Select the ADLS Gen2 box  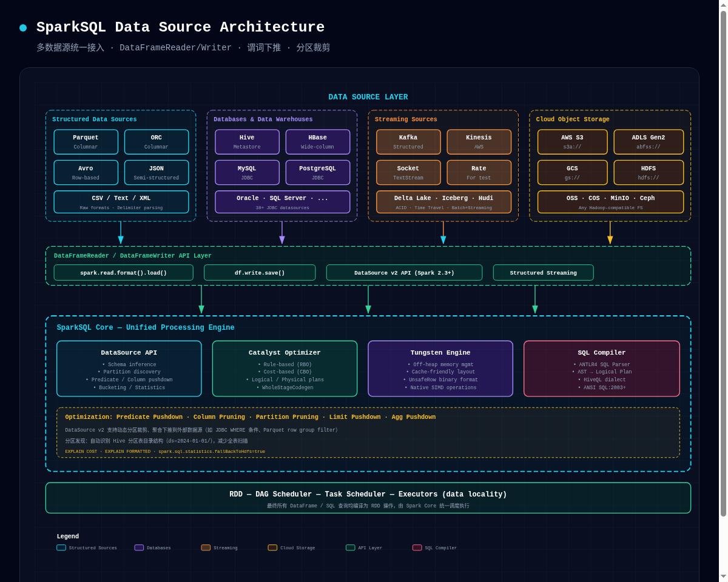649,142
